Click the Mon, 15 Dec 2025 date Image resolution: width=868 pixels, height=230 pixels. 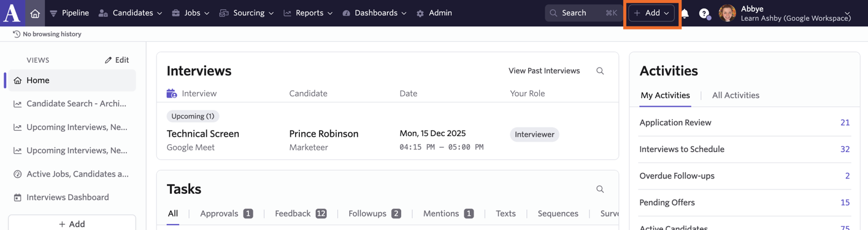pyautogui.click(x=432, y=133)
